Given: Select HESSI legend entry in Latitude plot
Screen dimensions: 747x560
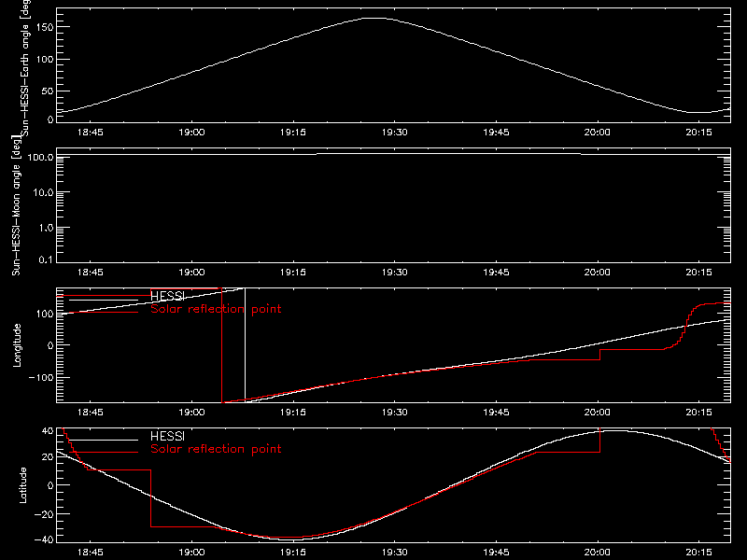Looking at the screenshot, I should (167, 436).
